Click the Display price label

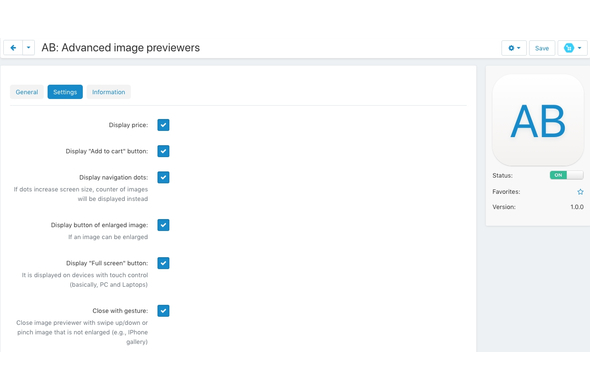[x=128, y=125]
